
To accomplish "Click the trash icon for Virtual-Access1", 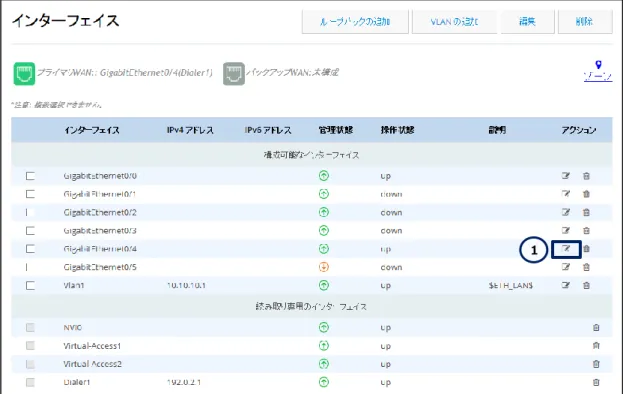I will click(596, 346).
